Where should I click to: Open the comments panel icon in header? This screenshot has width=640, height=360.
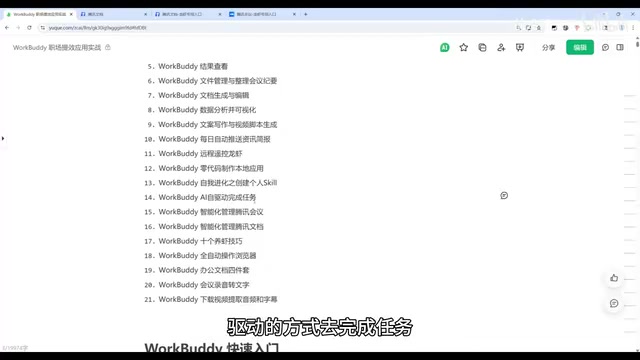coord(605,47)
